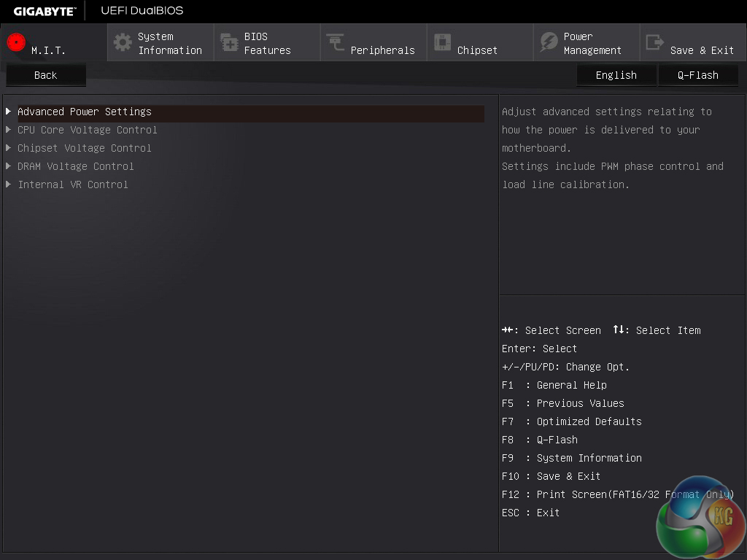Go to the Power Management tab

coord(592,43)
